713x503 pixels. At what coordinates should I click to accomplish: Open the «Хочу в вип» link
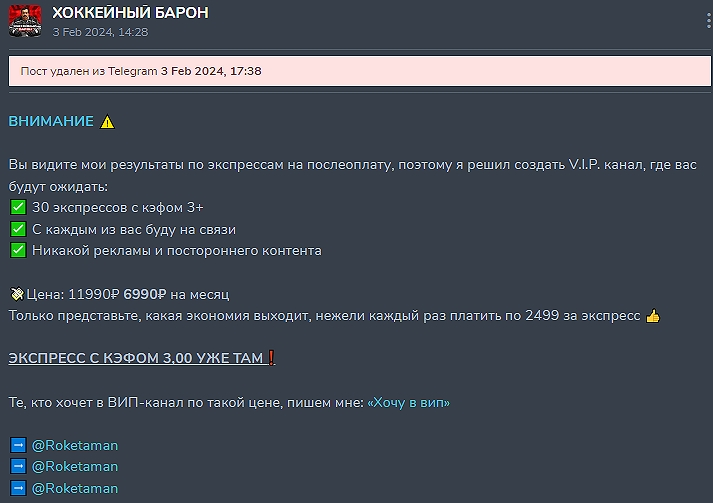[x=408, y=402]
